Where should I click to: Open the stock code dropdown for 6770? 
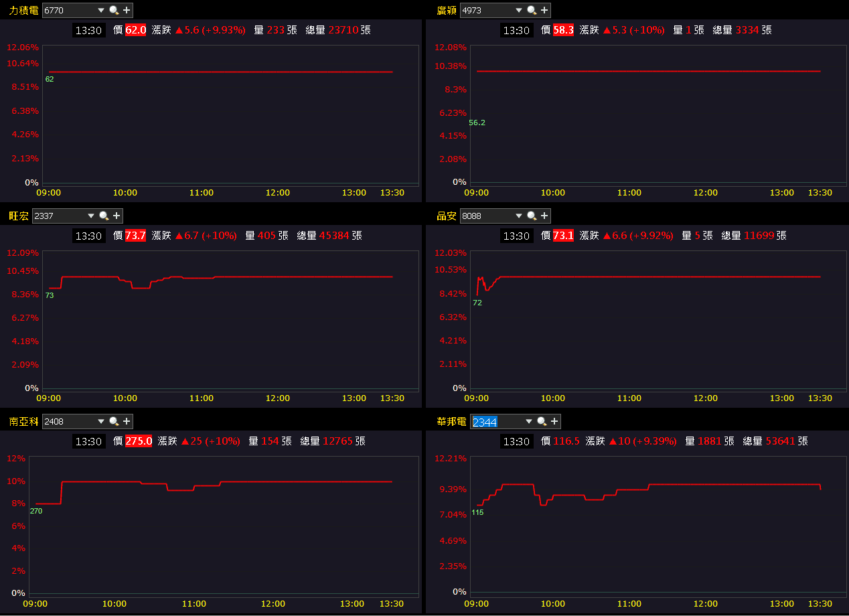[x=101, y=10]
